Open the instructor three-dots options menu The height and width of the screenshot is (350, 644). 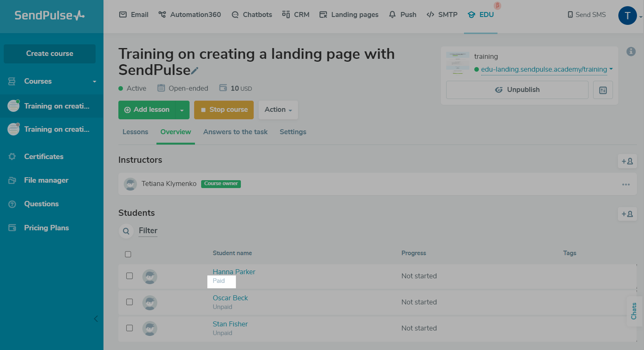(x=625, y=184)
